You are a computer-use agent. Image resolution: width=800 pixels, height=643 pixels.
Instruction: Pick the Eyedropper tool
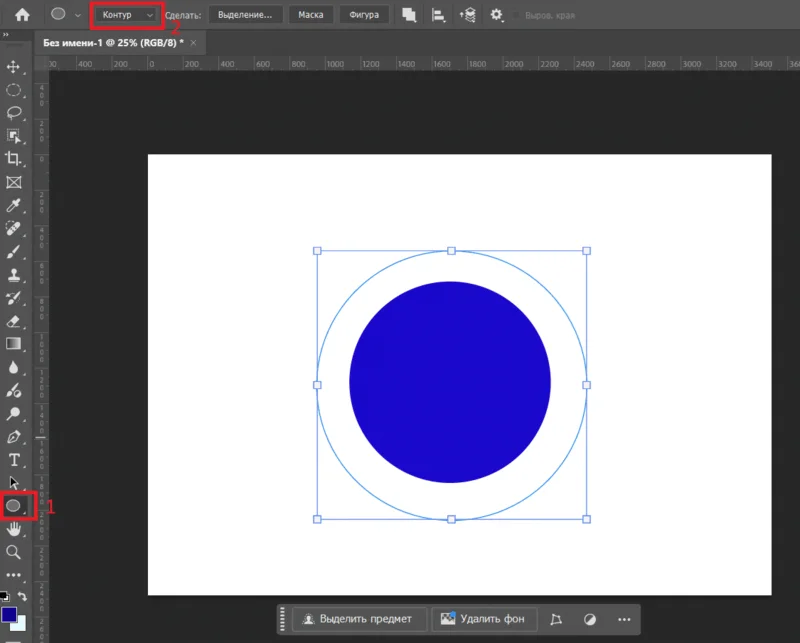click(x=14, y=205)
